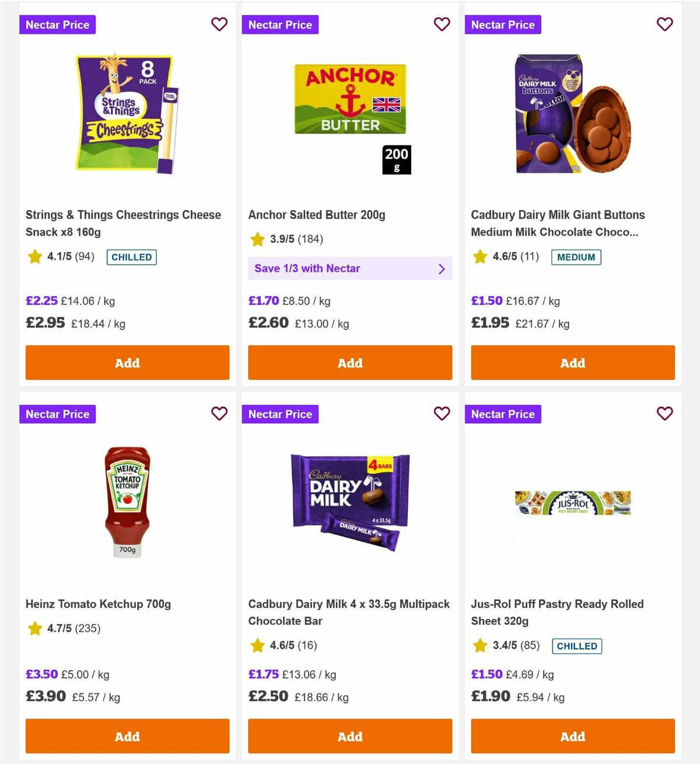The width and height of the screenshot is (700, 764).
Task: Click the review count on Cheestrings rating
Action: pos(83,257)
